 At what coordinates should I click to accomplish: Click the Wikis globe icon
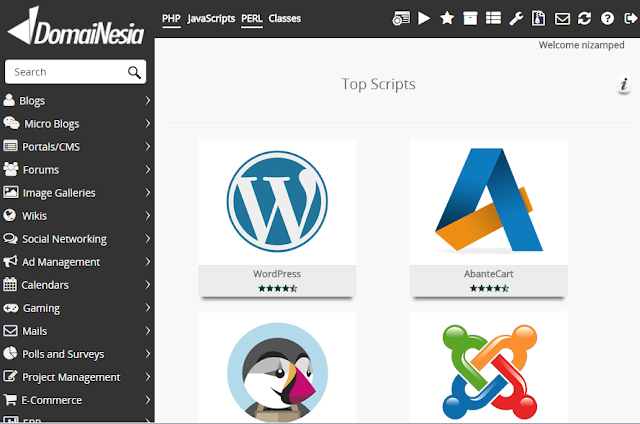9,215
